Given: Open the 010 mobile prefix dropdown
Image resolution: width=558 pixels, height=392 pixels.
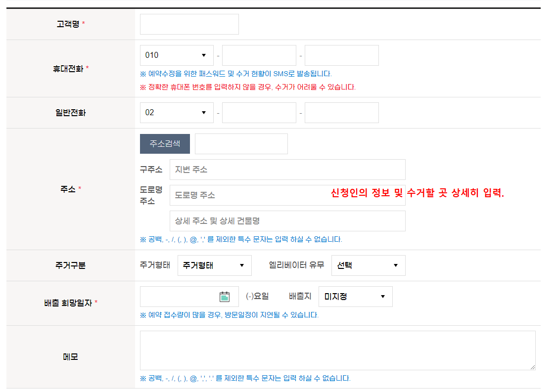Looking at the screenshot, I should (x=177, y=55).
